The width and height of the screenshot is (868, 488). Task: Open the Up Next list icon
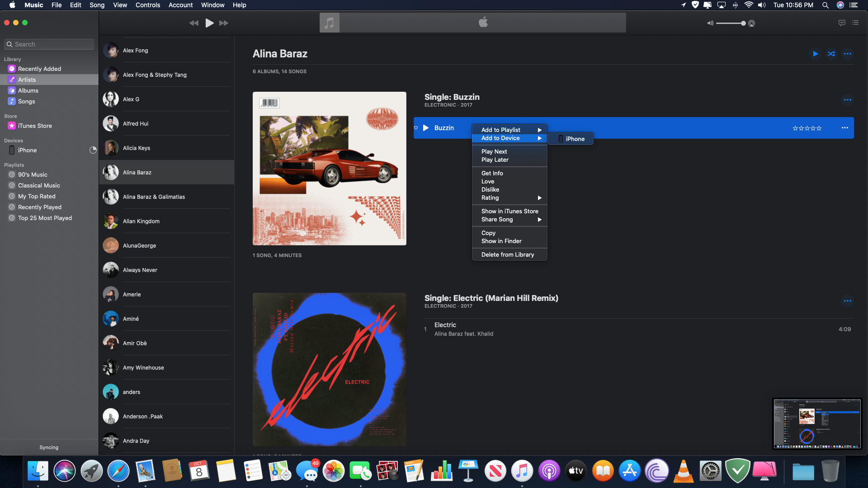855,23
